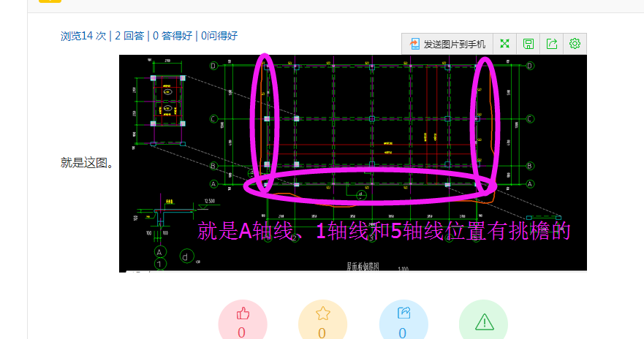Viewport: 644px width, 339px height.
Task: Click the favorite count 0 under the star
Action: (322, 332)
